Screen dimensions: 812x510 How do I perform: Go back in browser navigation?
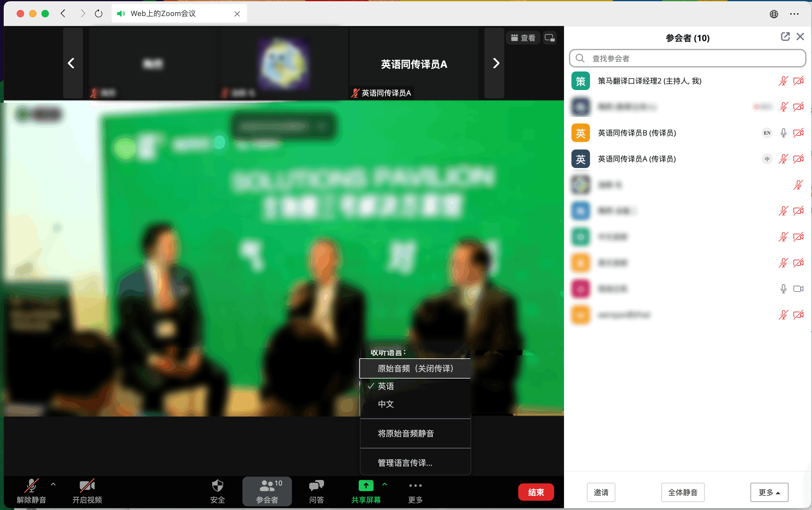pos(63,14)
